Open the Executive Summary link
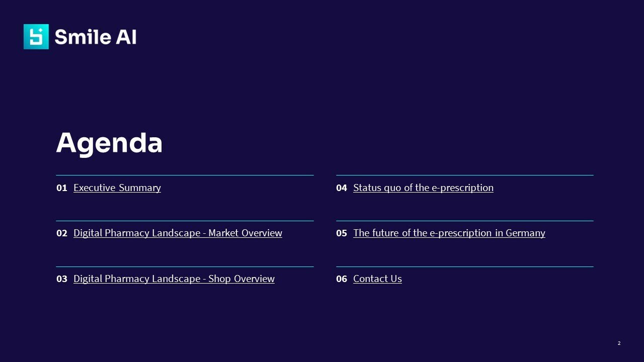 (x=117, y=188)
